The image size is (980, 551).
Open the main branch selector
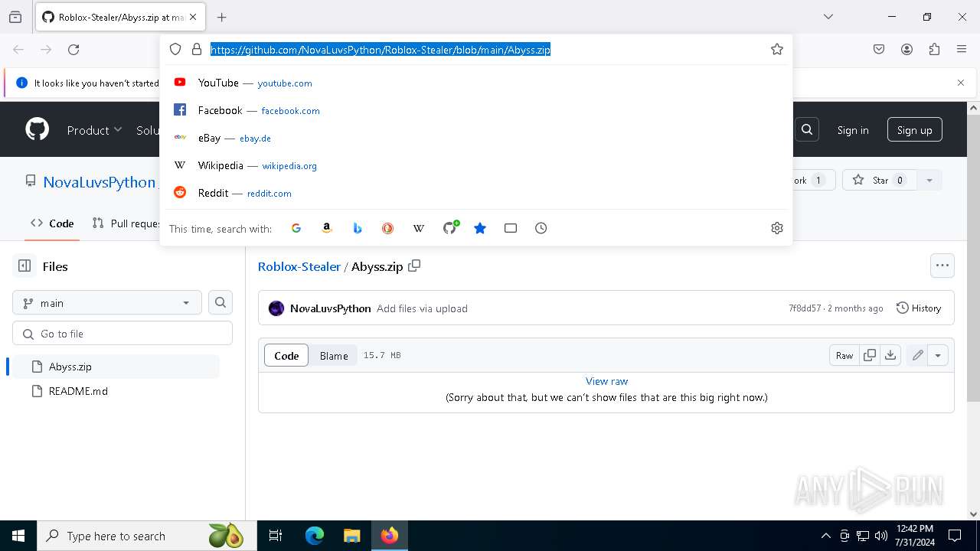[x=107, y=303]
